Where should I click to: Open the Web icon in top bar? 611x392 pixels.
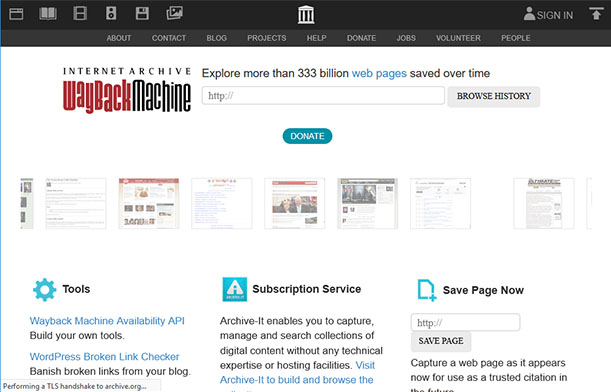(x=16, y=14)
